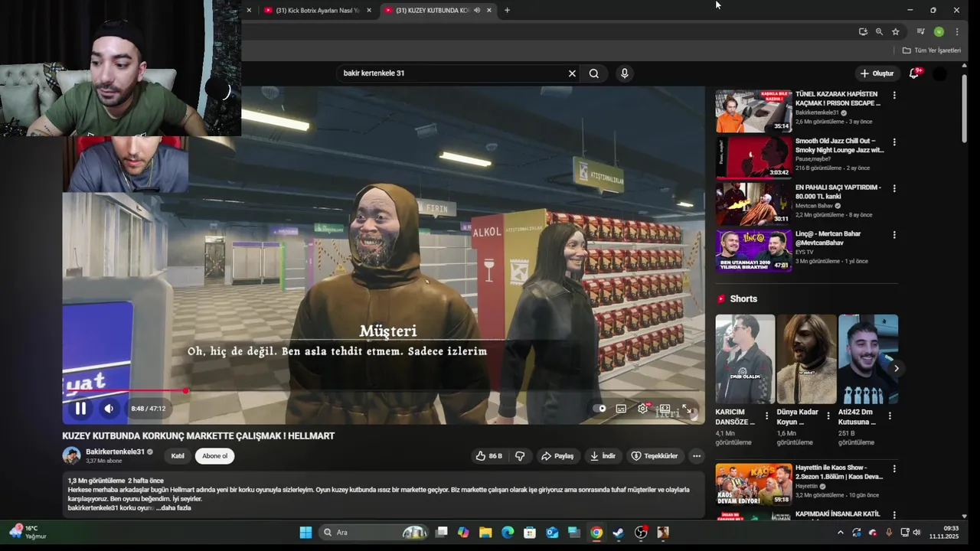The width and height of the screenshot is (980, 551).
Task: Like the video showing 86 B
Action: coord(488,456)
